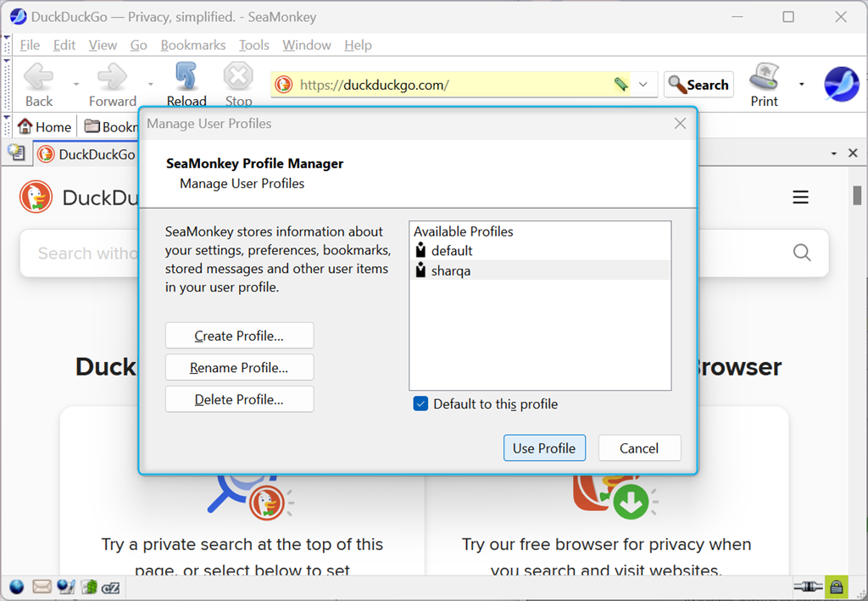
Task: Click the SeaMonkey throbber logo
Action: [842, 84]
